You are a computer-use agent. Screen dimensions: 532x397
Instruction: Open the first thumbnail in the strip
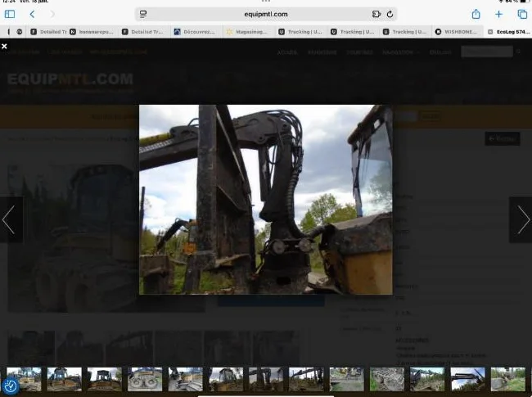[24, 379]
